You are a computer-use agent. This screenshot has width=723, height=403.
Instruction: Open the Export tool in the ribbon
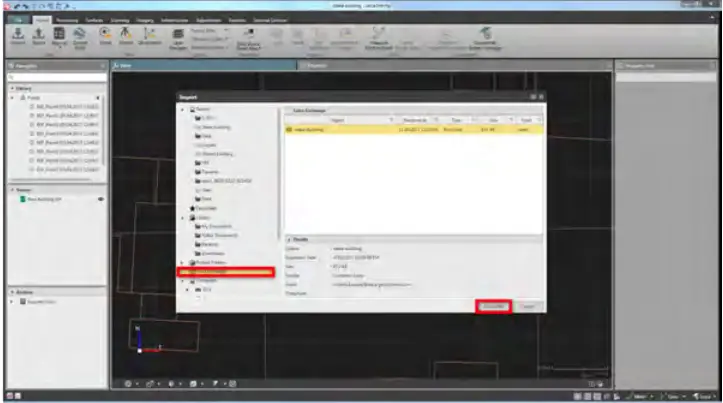coord(39,36)
